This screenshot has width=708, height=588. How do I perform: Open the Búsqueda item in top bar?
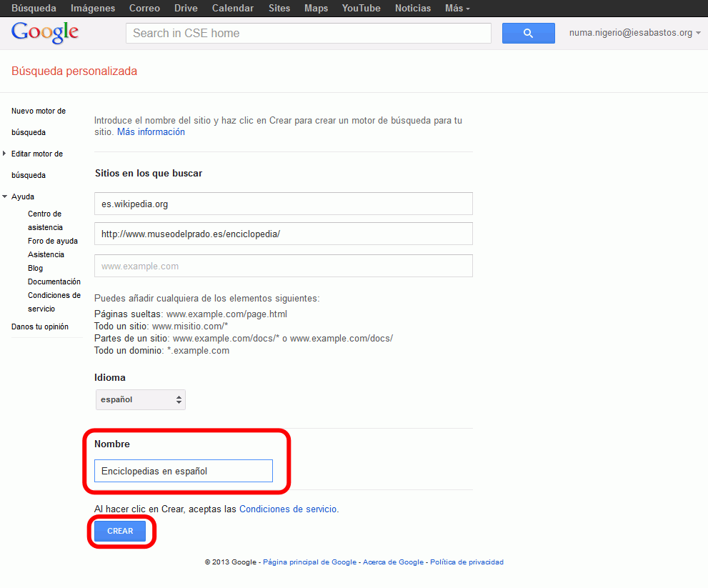coord(34,8)
